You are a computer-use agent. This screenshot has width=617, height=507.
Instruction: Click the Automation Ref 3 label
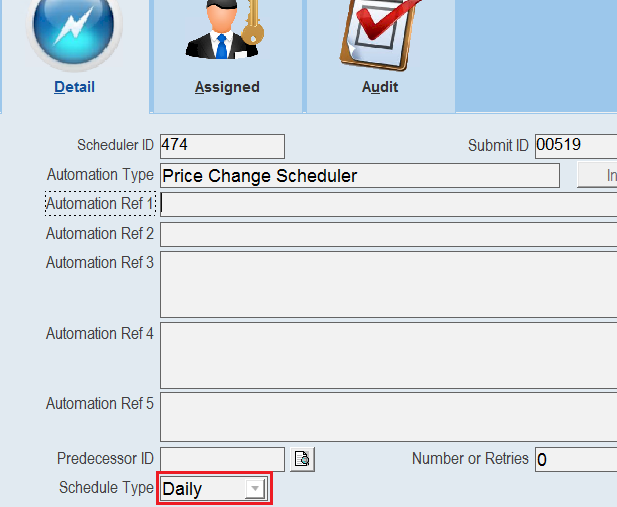pos(100,263)
